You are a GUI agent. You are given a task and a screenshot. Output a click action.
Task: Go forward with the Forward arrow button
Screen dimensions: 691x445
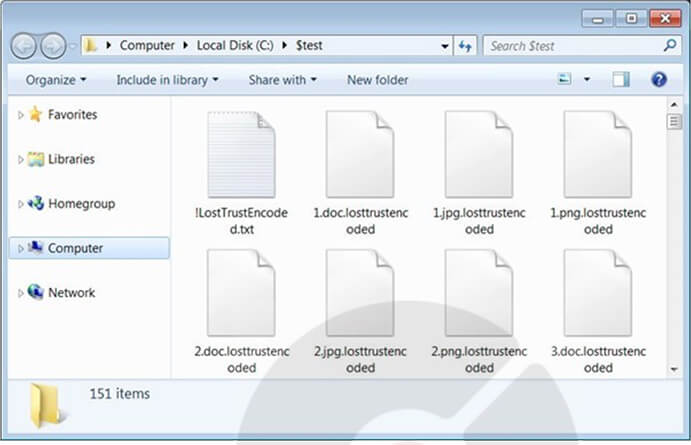click(x=53, y=46)
